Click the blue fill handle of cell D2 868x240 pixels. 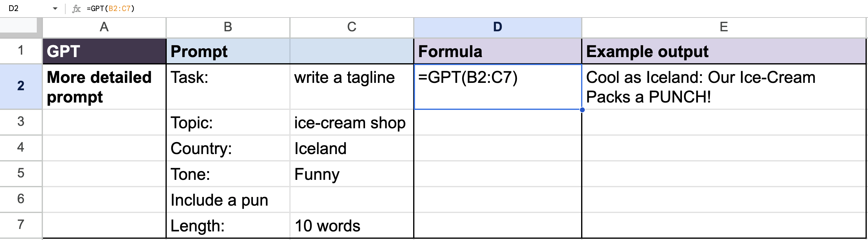tap(582, 110)
